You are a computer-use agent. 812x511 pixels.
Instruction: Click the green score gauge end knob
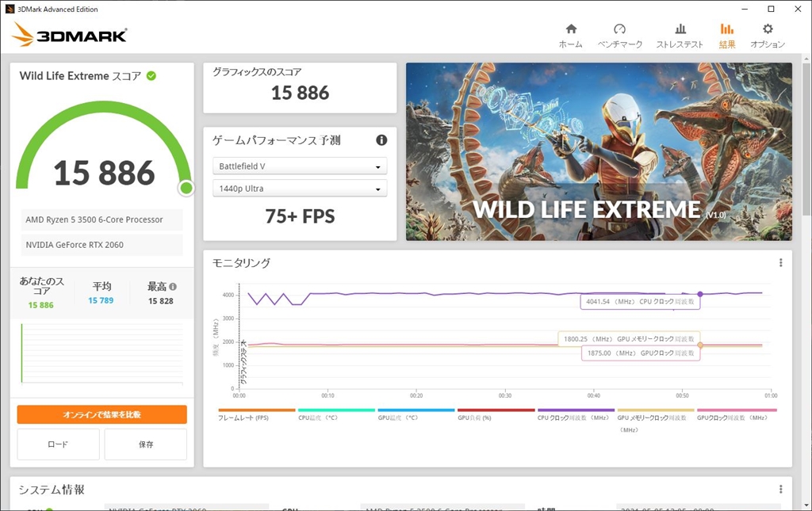(186, 189)
